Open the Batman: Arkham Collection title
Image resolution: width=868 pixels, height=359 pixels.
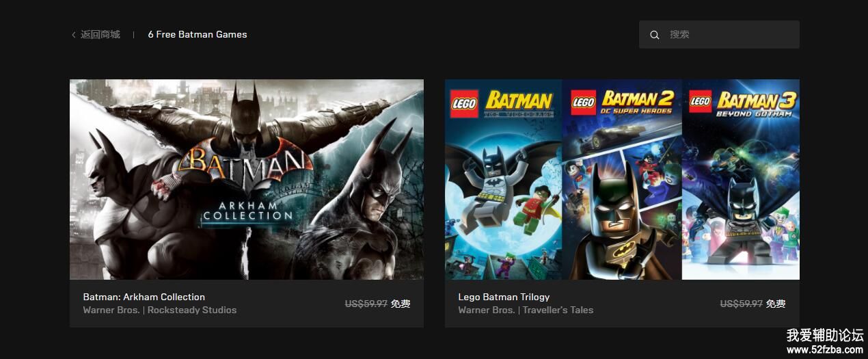tap(144, 297)
